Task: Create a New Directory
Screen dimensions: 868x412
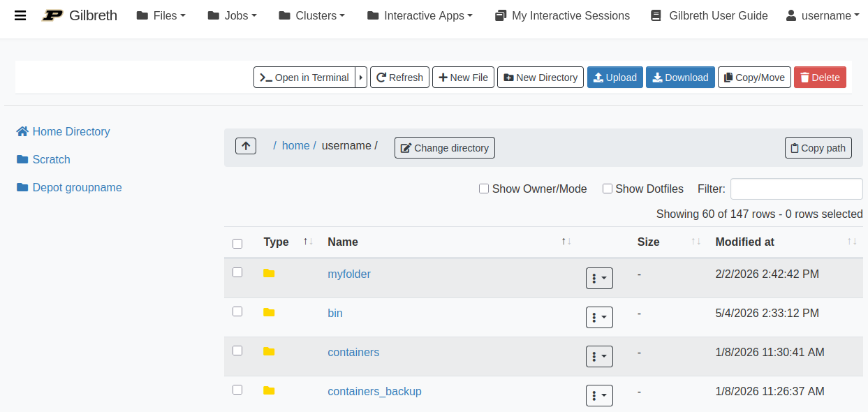Action: tap(540, 78)
